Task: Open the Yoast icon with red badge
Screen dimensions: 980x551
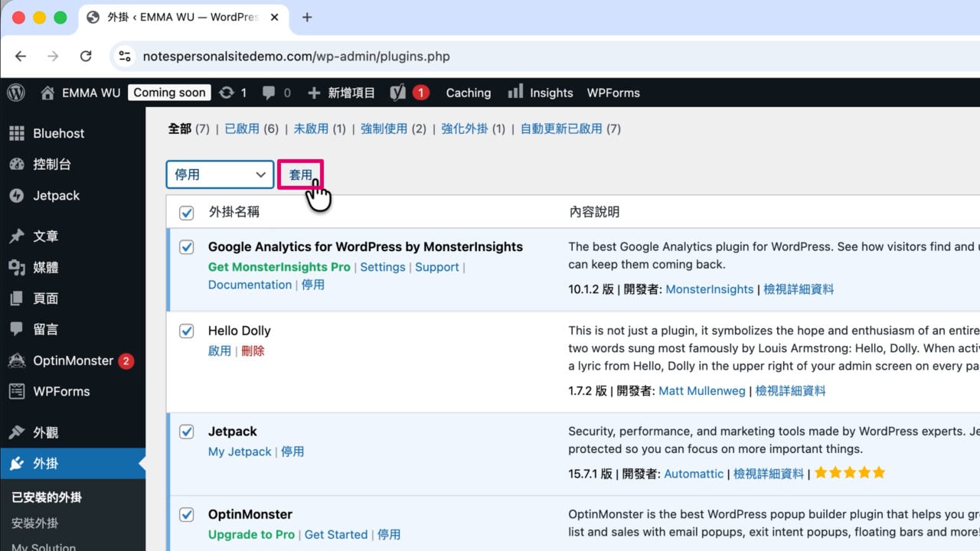Action: [398, 93]
